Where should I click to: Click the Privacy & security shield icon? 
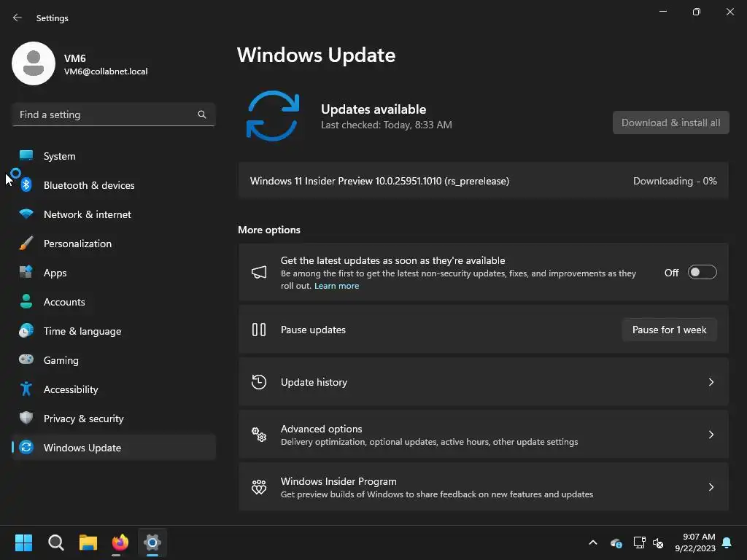26,418
